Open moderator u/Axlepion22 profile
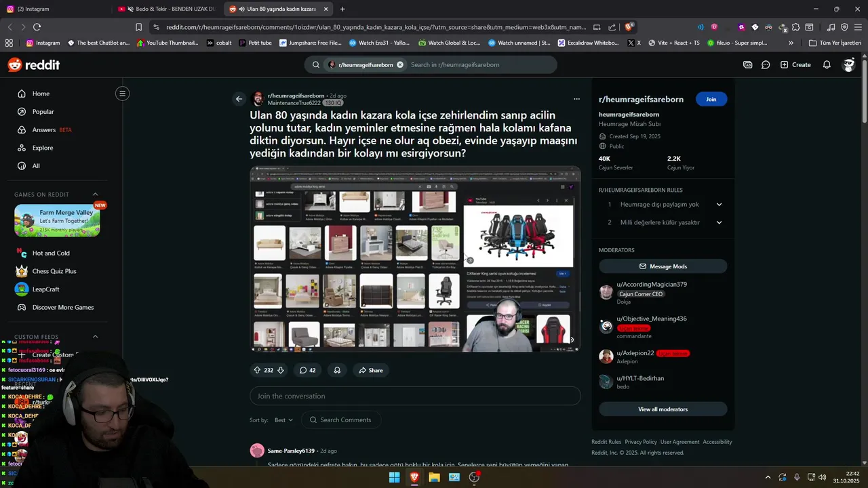 635,353
